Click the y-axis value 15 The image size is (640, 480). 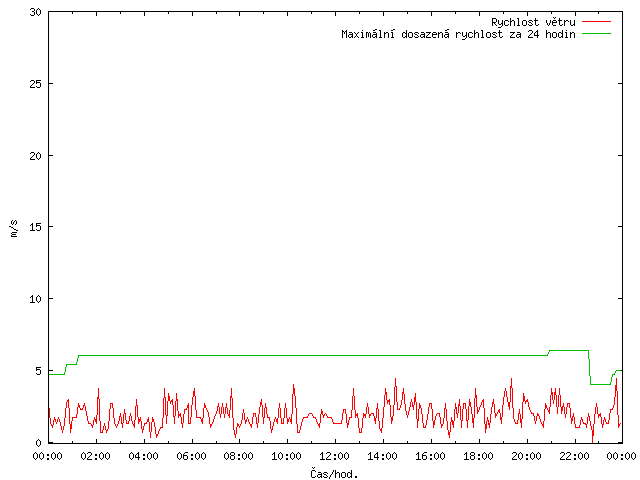[x=36, y=227]
